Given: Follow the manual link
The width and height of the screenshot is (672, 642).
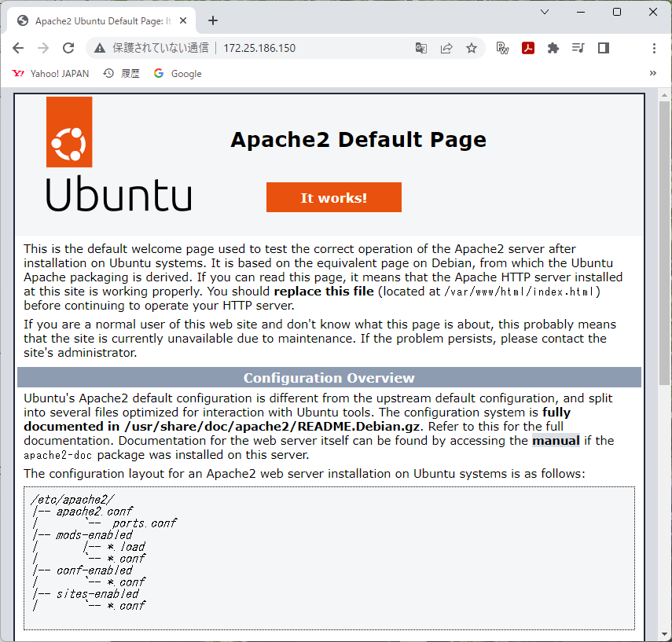Looking at the screenshot, I should point(556,441).
